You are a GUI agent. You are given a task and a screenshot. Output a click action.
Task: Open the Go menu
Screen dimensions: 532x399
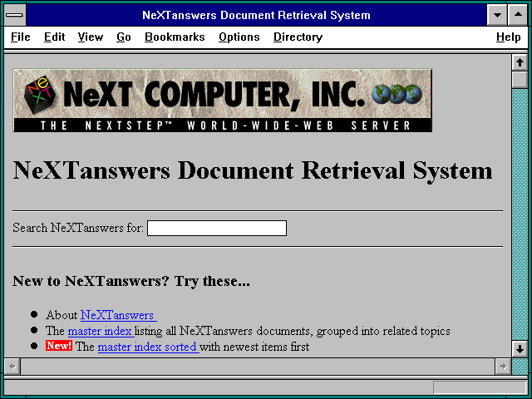click(124, 37)
